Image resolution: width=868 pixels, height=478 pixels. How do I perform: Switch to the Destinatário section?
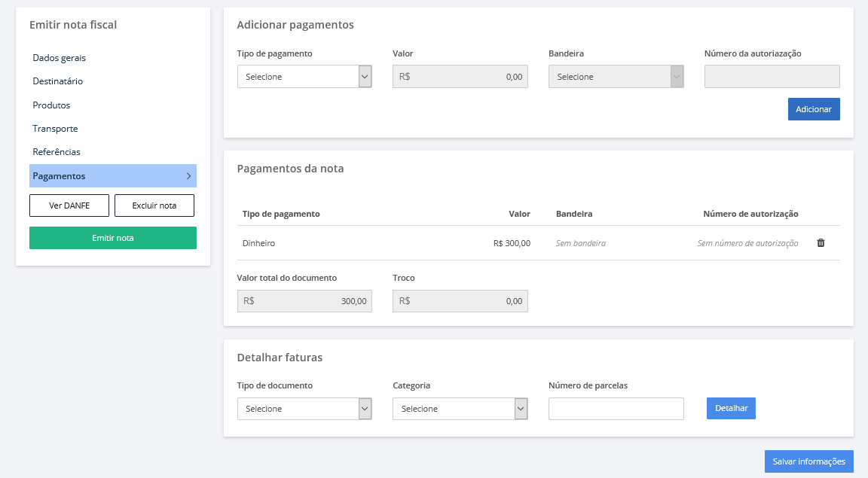(56, 81)
